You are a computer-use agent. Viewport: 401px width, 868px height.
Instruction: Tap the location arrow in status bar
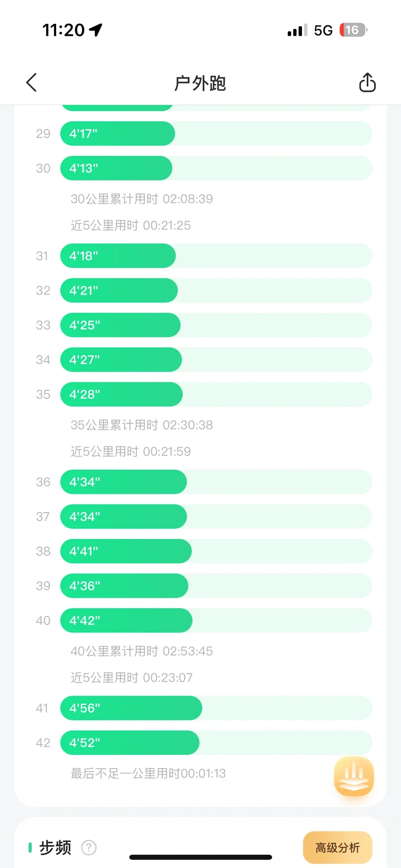point(95,30)
